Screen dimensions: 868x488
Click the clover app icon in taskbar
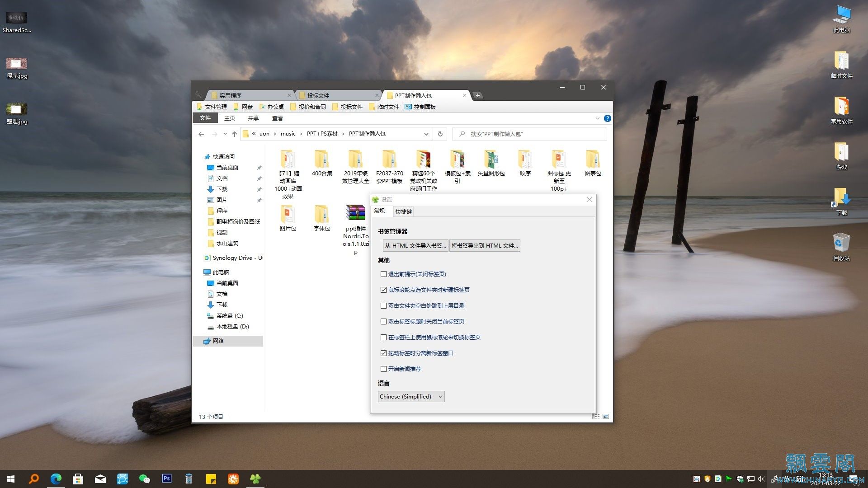coord(255,479)
